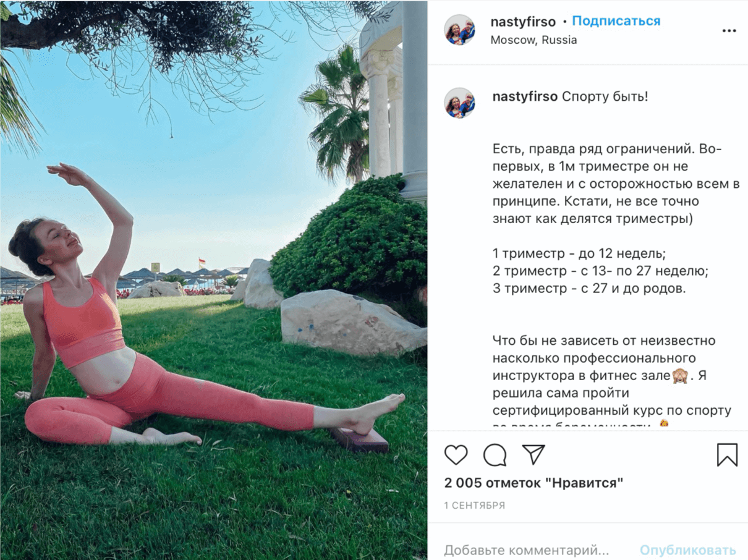Click the monkey emoji in the caption
This screenshot has width=748, height=560.
(x=681, y=375)
